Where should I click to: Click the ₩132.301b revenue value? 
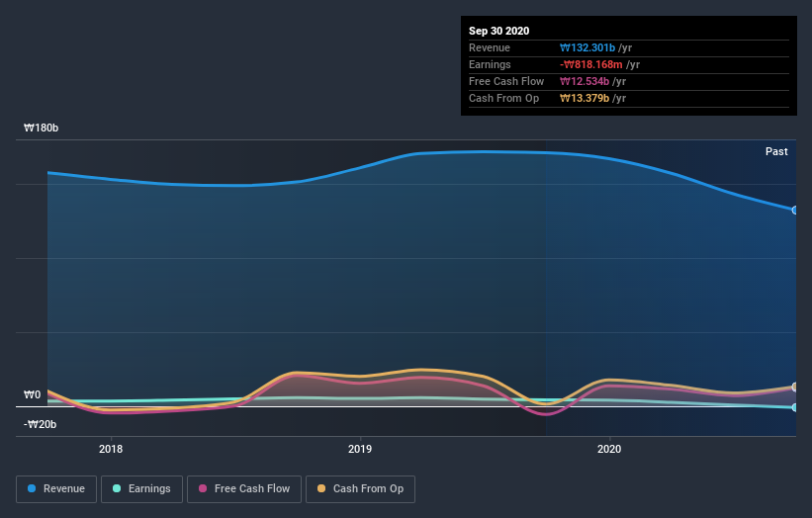(x=587, y=47)
